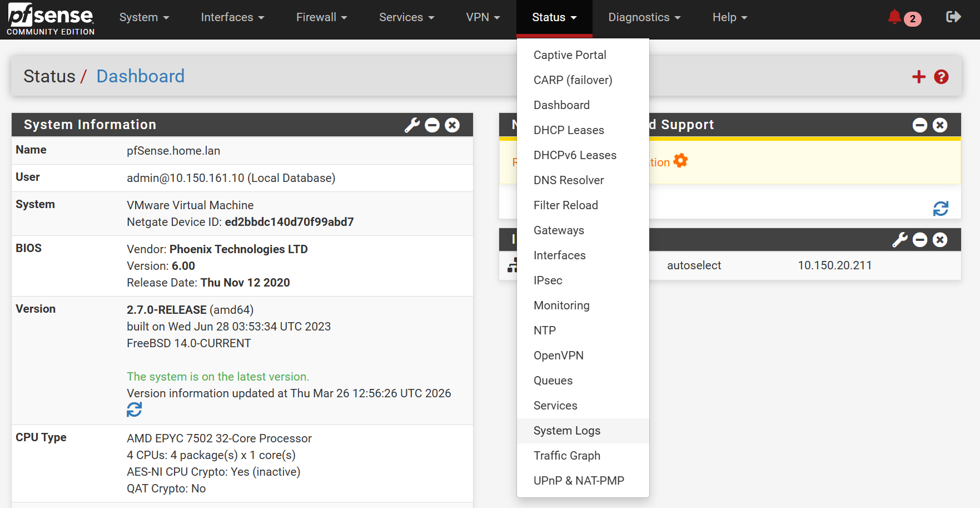Open the wrench settings for System Information panel
Image resolution: width=980 pixels, height=508 pixels.
click(411, 125)
